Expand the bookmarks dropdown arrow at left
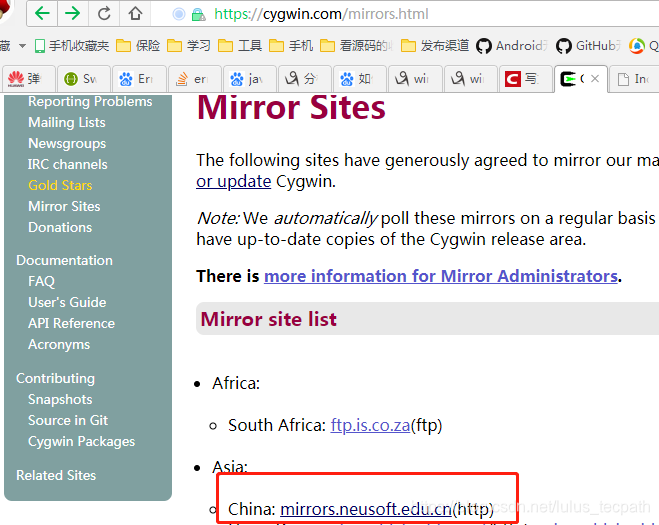The width and height of the screenshot is (659, 525). [x=22, y=45]
